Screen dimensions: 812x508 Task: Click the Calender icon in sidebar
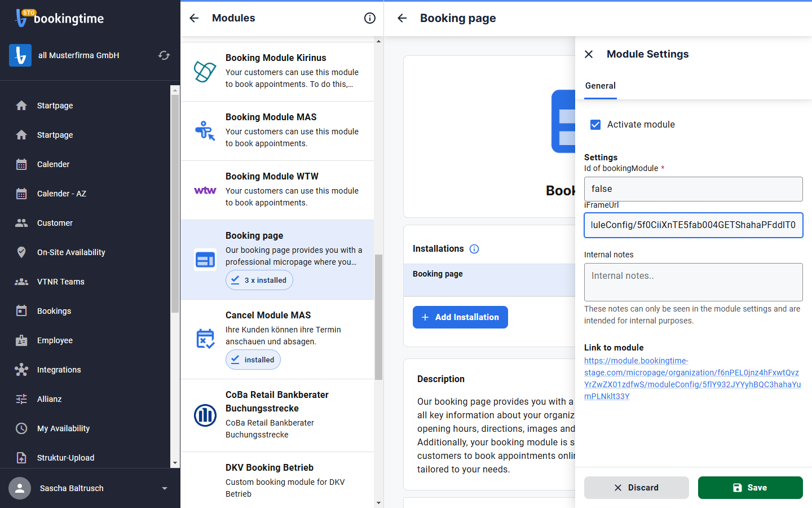[21, 164]
